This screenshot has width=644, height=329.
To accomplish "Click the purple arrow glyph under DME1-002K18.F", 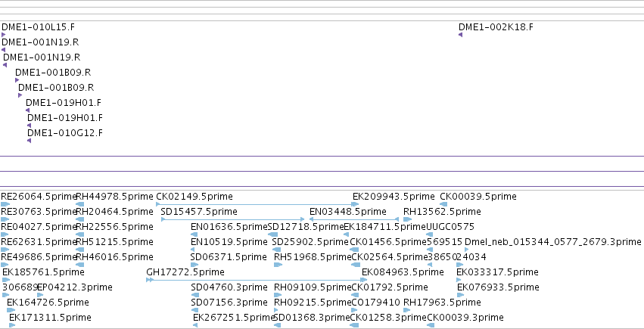I will [460, 35].
